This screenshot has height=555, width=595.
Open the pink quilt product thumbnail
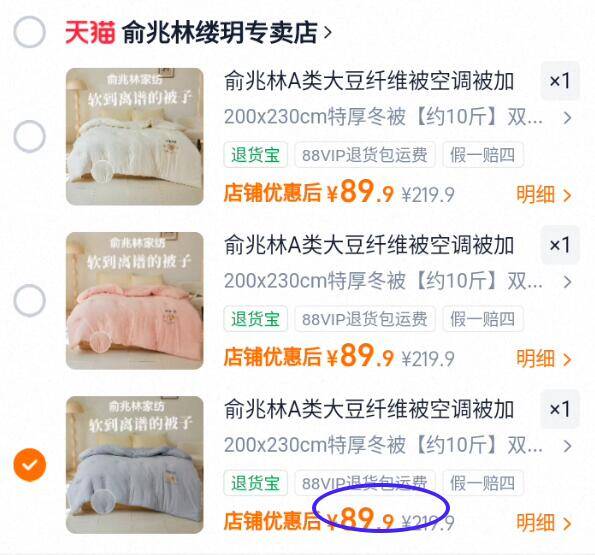click(135, 300)
